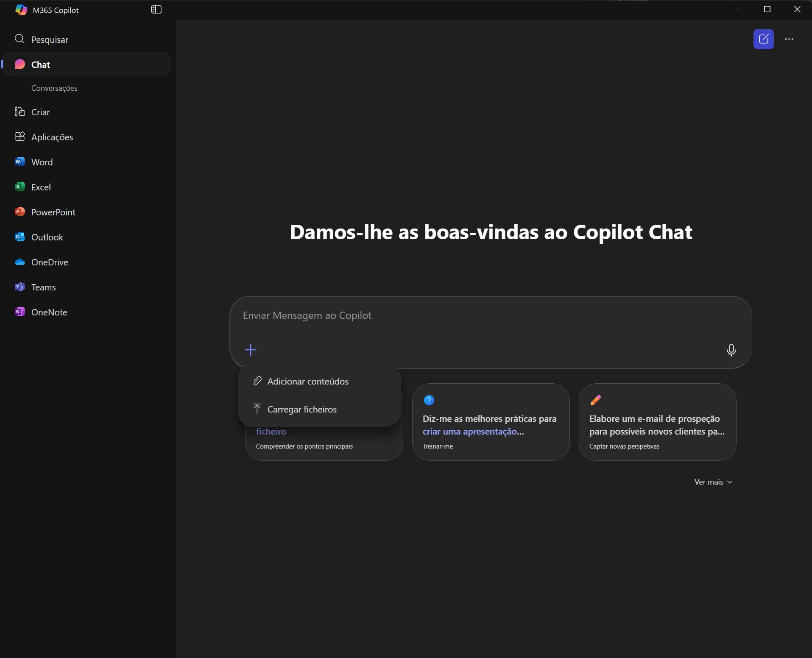Open OneDrive from the sidebar

[49, 262]
